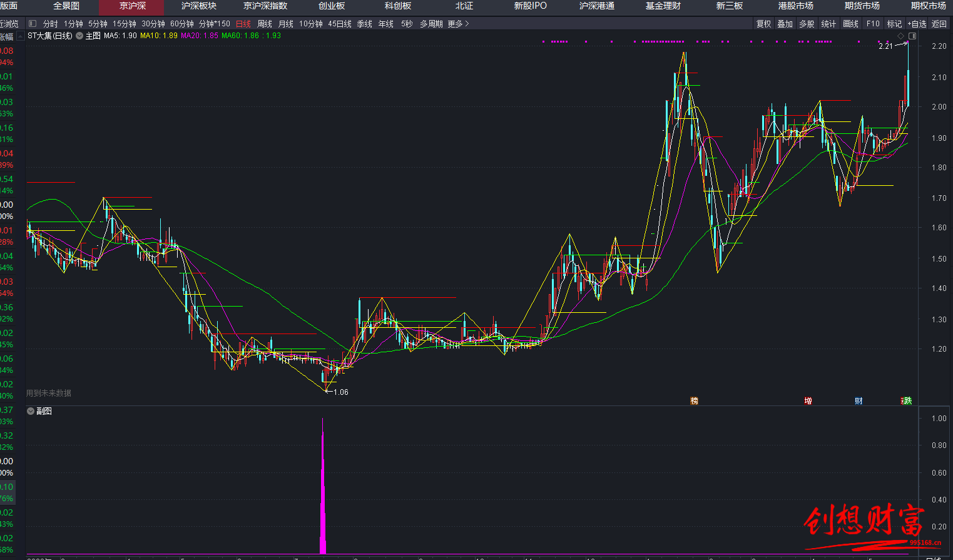Go to the 创业板 tab
The width and height of the screenshot is (953, 560).
(x=332, y=6)
